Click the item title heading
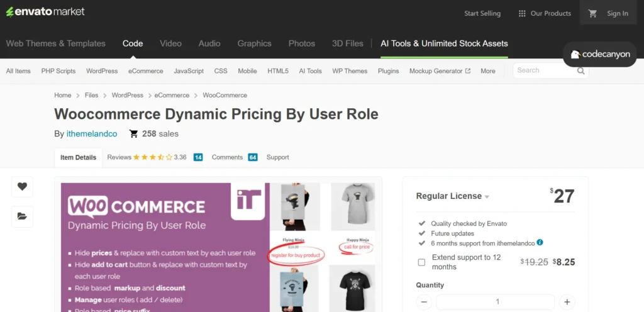The height and width of the screenshot is (312, 644). (216, 114)
